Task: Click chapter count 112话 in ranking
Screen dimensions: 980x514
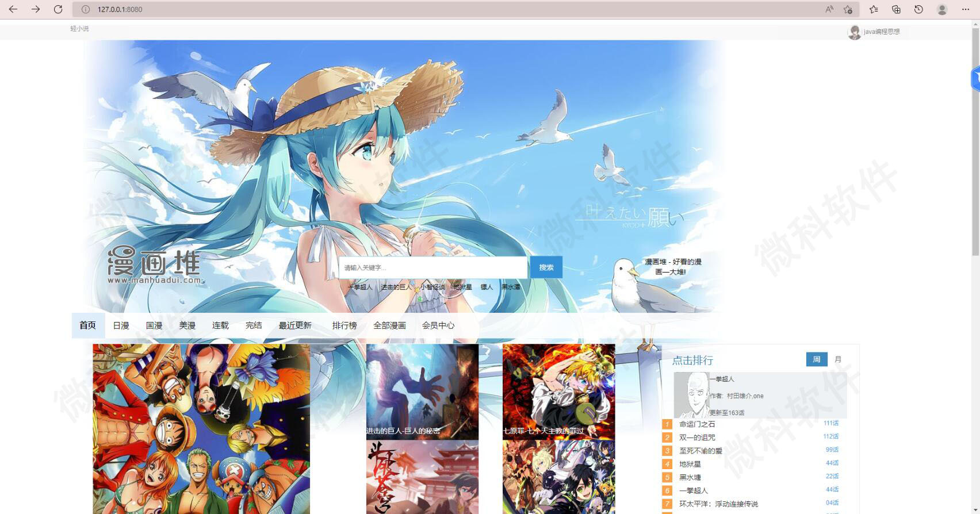Action: [831, 436]
